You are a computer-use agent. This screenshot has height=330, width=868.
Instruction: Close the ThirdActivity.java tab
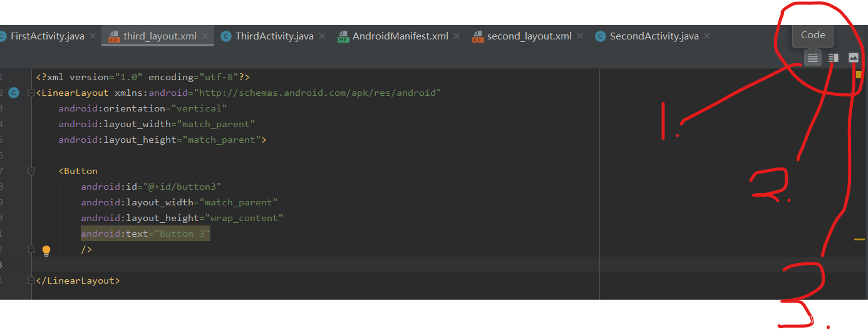322,36
